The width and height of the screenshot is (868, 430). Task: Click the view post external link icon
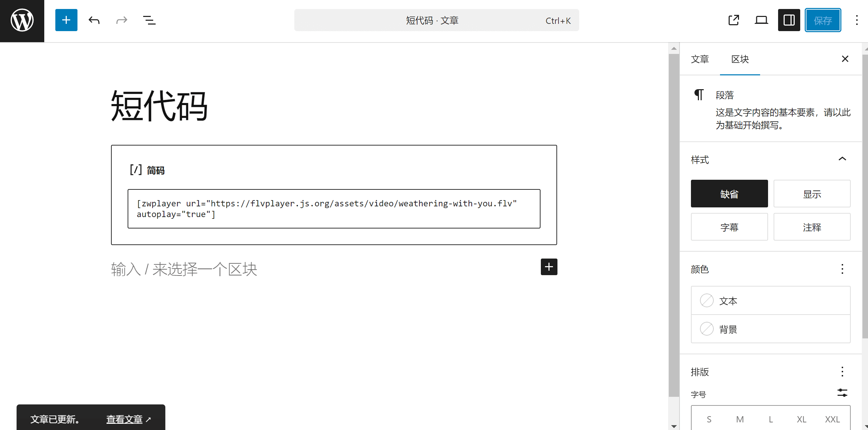coord(733,20)
